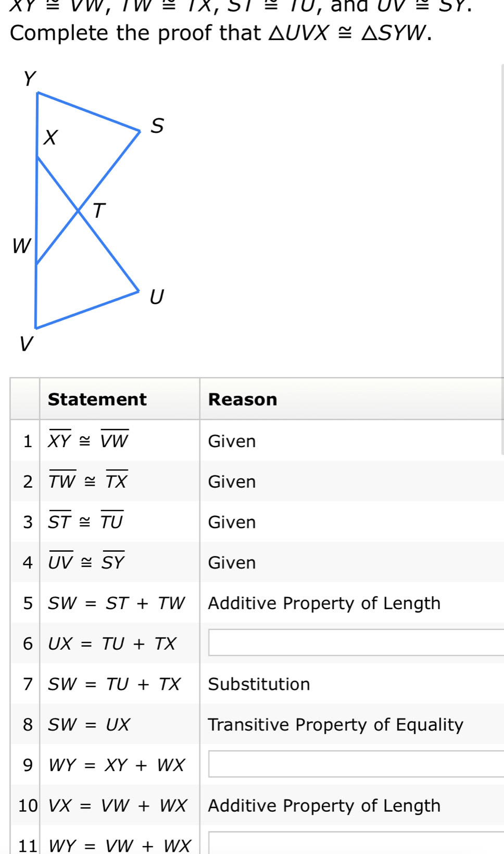
Task: Select the statement UV ≅ SY in row 4
Action: 86,562
